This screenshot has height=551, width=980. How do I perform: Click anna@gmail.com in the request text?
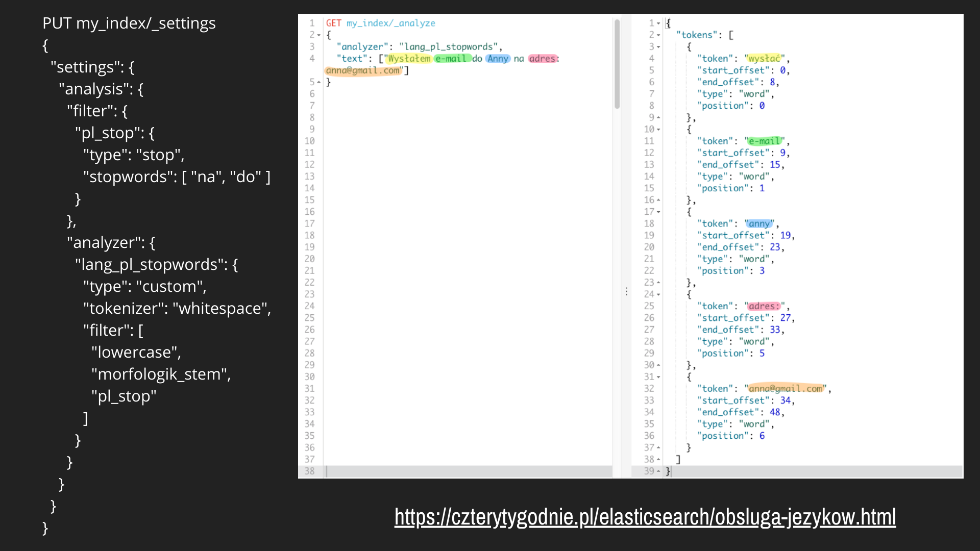(x=363, y=70)
